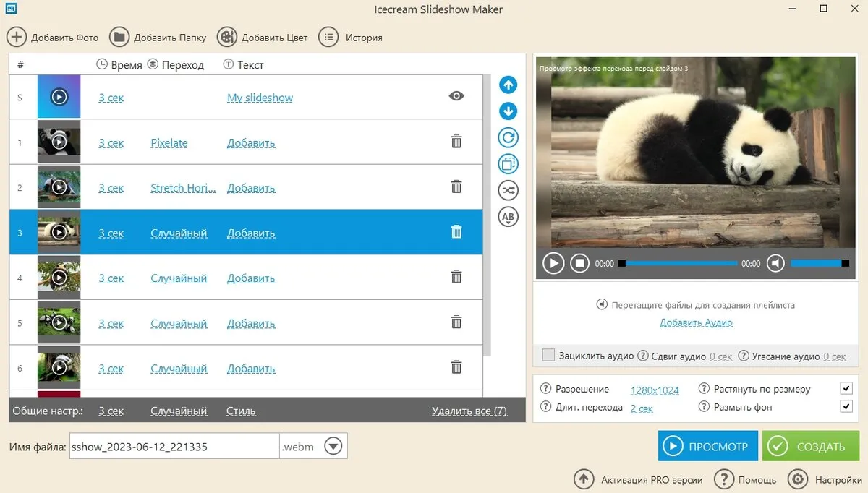Delete slide 1 with its trash icon
868x493 pixels.
click(x=456, y=142)
